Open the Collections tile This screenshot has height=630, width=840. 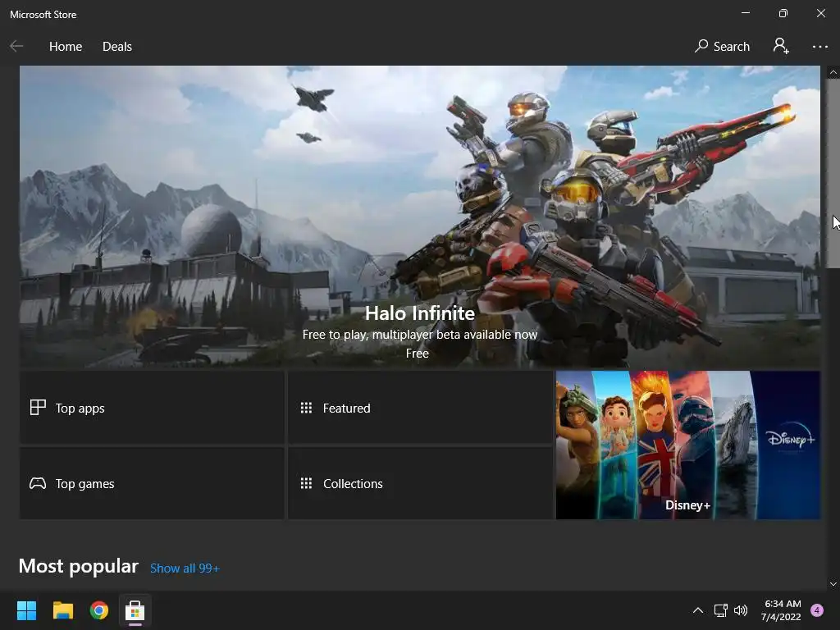420,483
